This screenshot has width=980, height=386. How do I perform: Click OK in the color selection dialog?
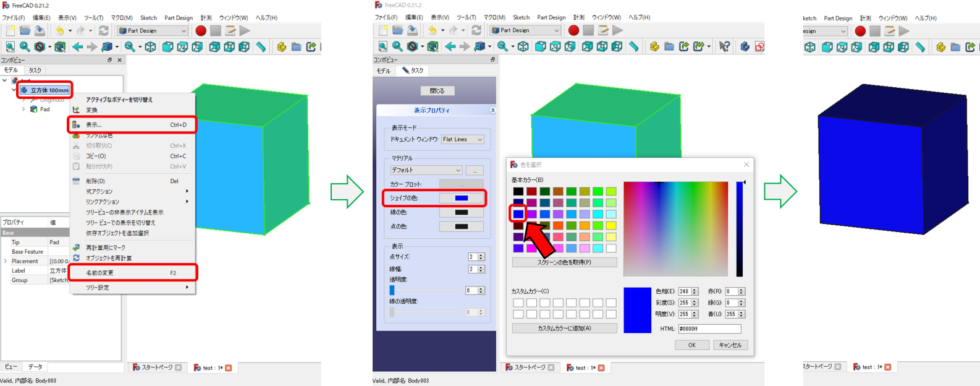tap(691, 345)
